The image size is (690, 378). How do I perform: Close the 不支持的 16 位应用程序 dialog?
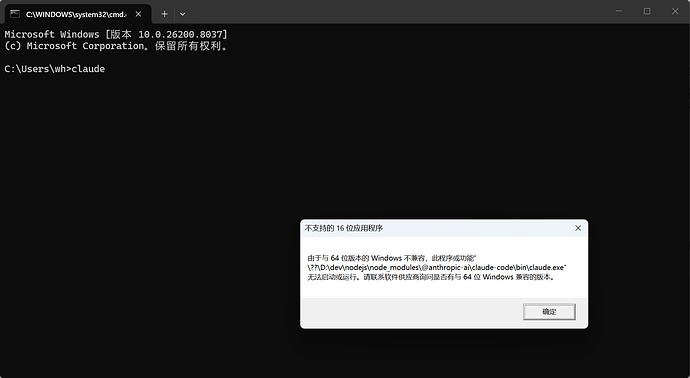click(x=578, y=228)
